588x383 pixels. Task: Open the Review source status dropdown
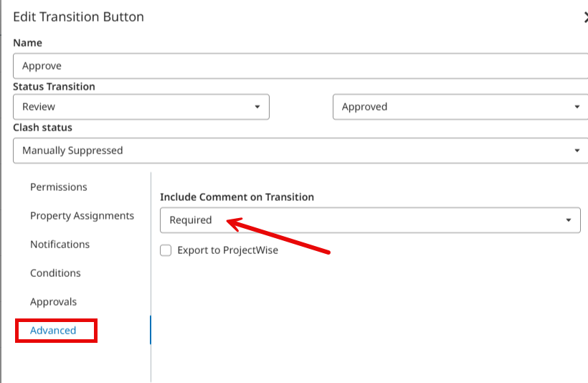coord(141,107)
